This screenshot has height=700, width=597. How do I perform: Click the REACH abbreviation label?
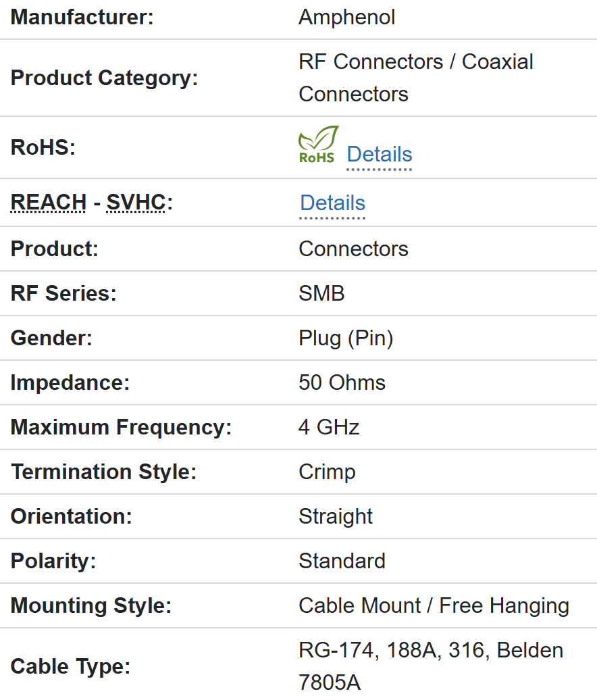[x=49, y=202]
